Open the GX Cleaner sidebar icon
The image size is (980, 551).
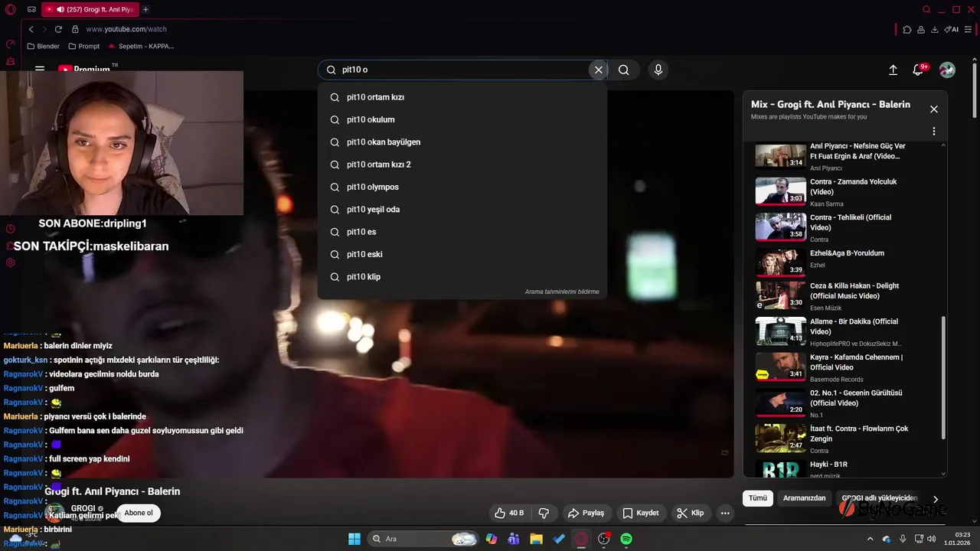click(11, 61)
